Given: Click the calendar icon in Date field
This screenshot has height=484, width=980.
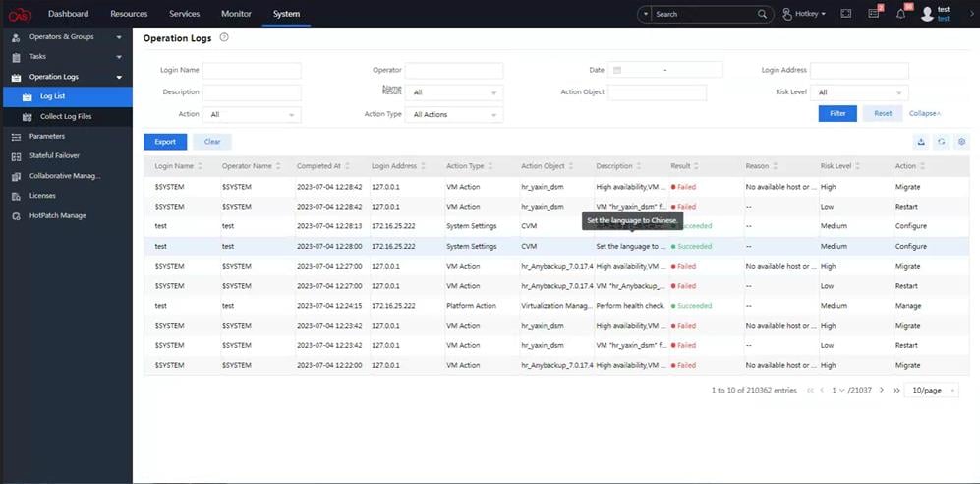Looking at the screenshot, I should pyautogui.click(x=617, y=70).
